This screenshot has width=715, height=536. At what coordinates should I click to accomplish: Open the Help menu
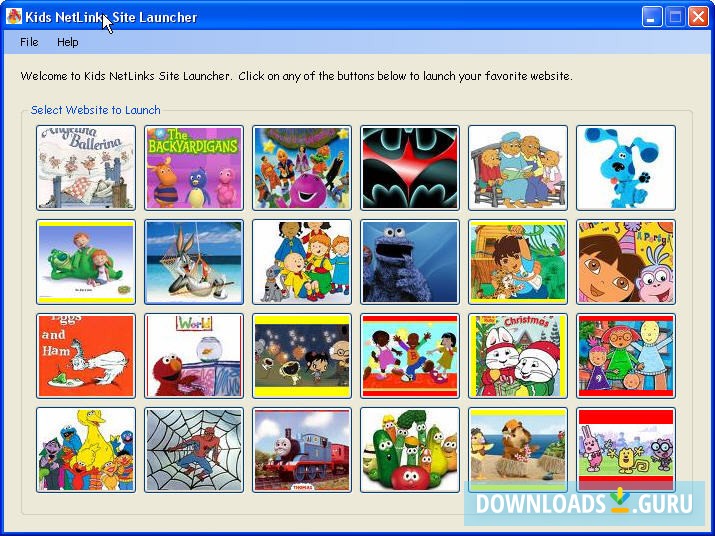click(x=67, y=42)
